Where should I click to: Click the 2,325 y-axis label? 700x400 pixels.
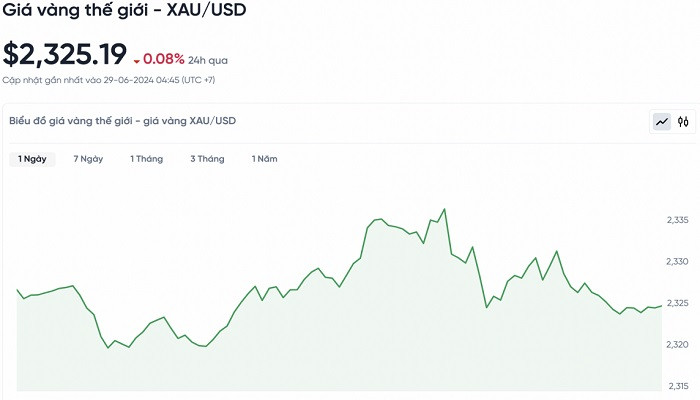pyautogui.click(x=678, y=303)
